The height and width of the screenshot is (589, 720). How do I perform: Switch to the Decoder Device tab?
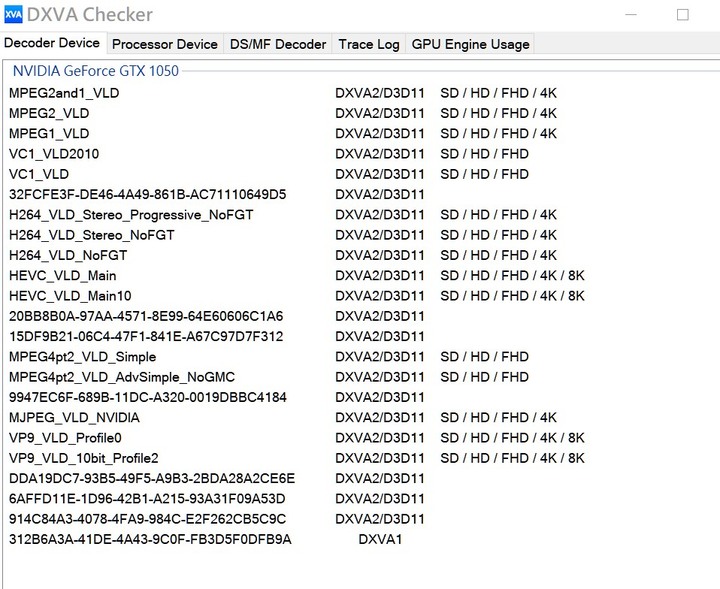(x=53, y=43)
